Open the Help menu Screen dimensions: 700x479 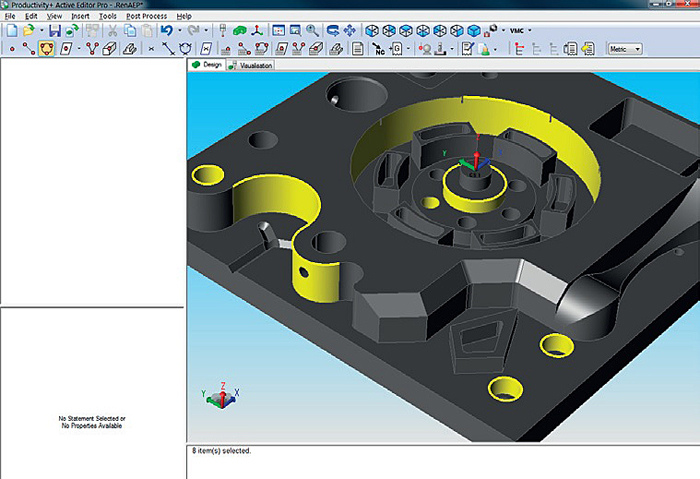(x=184, y=16)
